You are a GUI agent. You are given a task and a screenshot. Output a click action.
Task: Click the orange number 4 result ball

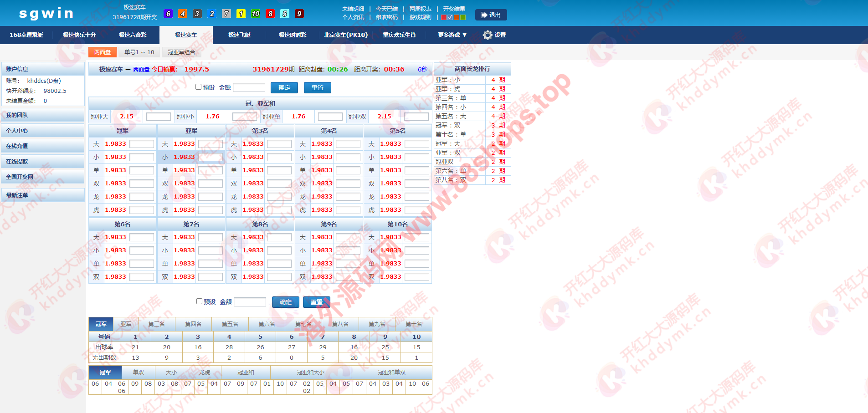(183, 14)
